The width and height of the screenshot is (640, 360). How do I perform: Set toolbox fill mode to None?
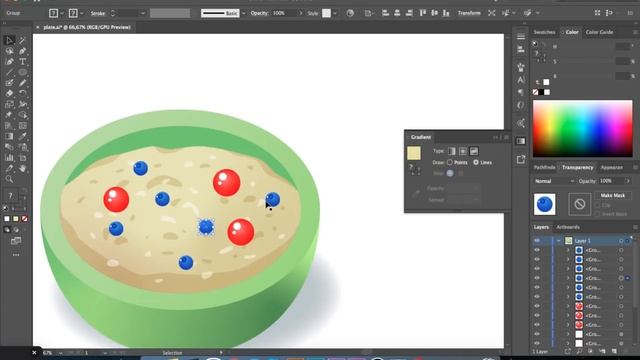point(24,219)
